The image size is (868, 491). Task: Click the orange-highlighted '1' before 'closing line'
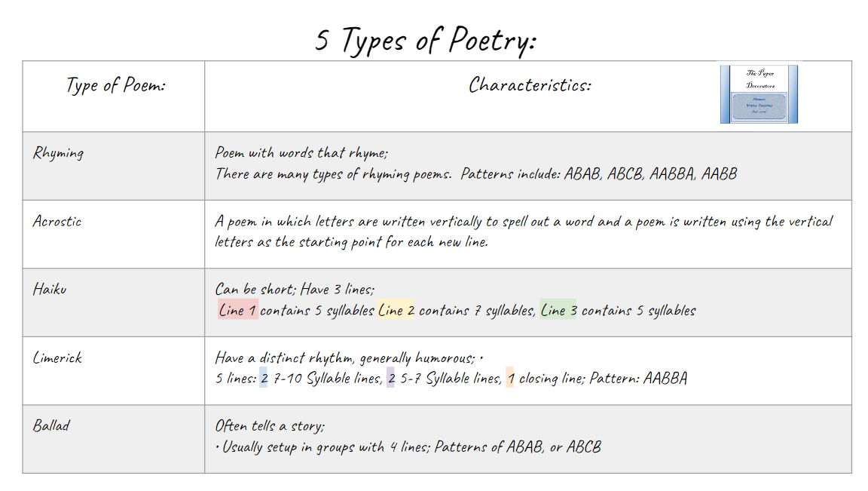510,379
